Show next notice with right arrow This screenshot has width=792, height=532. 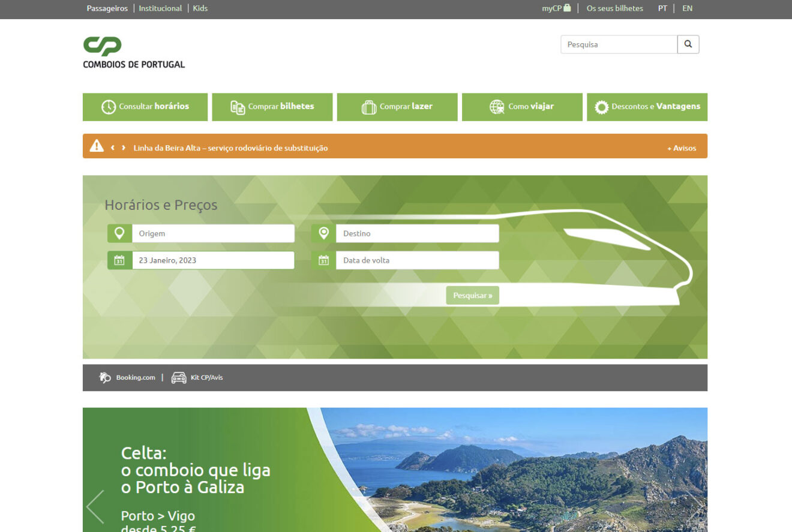tap(124, 148)
